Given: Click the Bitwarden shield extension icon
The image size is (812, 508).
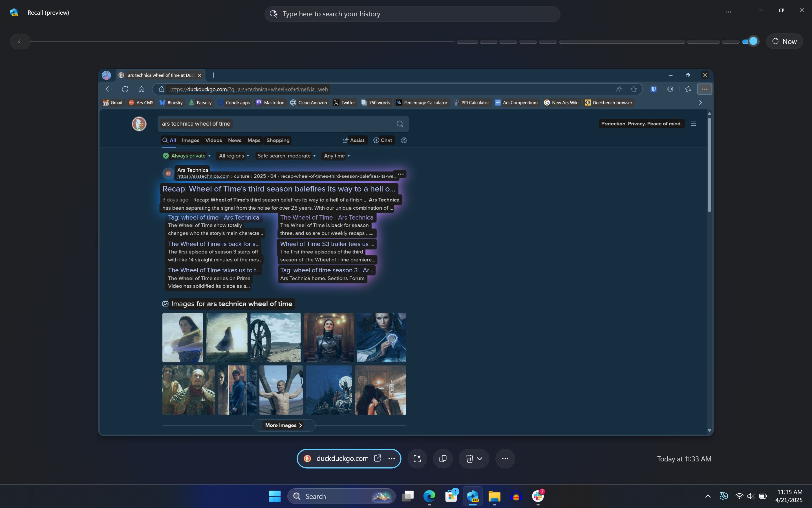Looking at the screenshot, I should coord(653,89).
